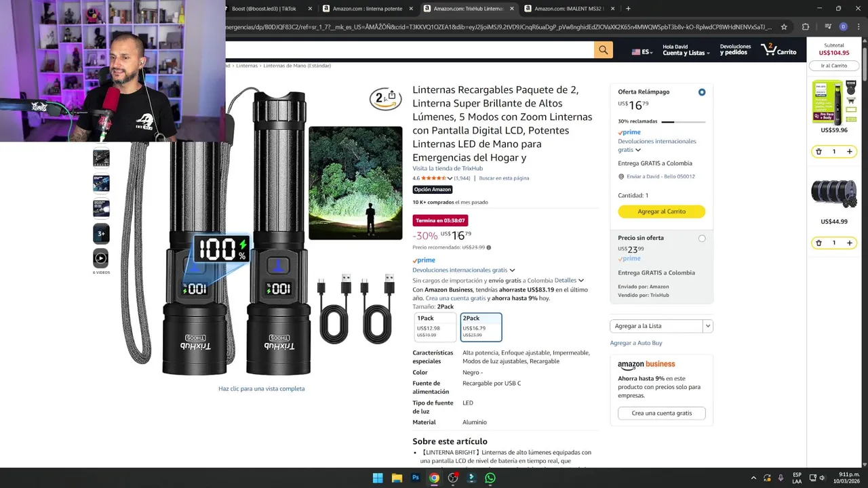
Task: Open WhatsApp from the Windows taskbar
Action: [x=490, y=478]
